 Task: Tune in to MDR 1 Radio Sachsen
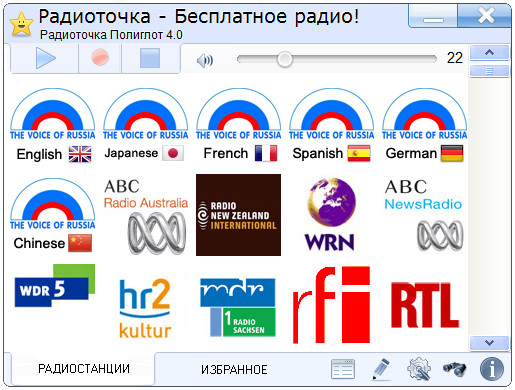click(x=238, y=307)
